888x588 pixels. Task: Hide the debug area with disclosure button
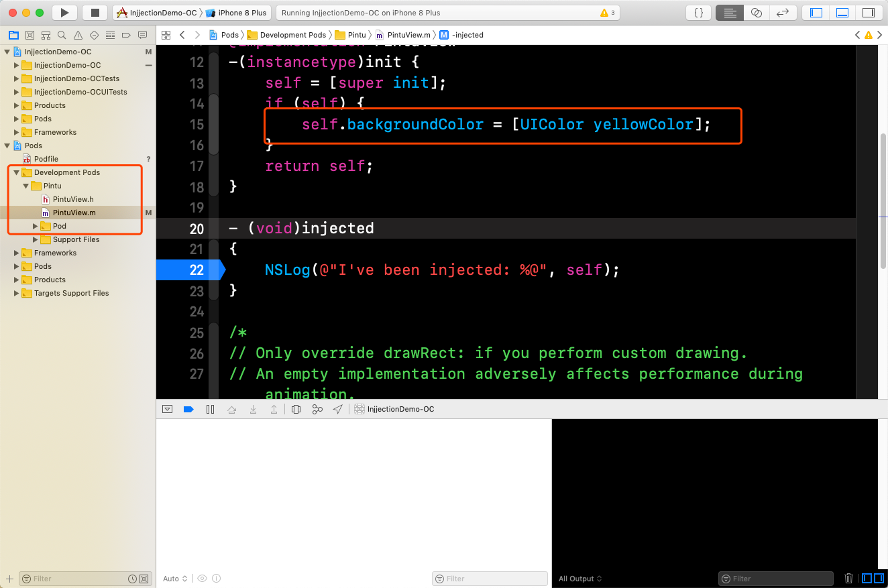click(x=168, y=409)
